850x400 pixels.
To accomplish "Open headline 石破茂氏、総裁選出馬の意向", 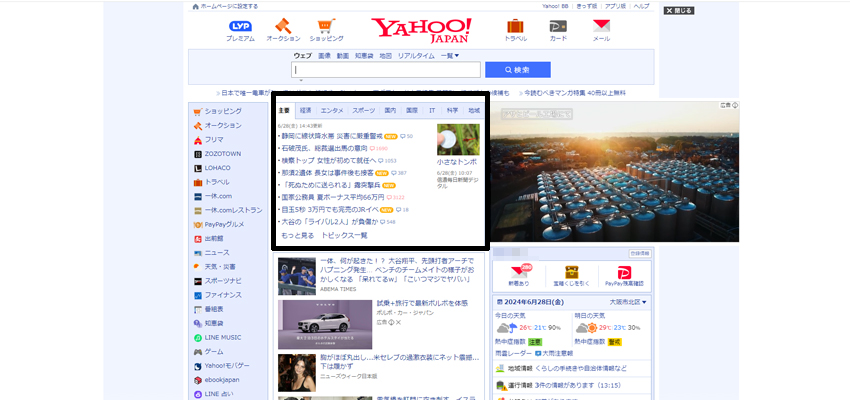I will click(324, 148).
